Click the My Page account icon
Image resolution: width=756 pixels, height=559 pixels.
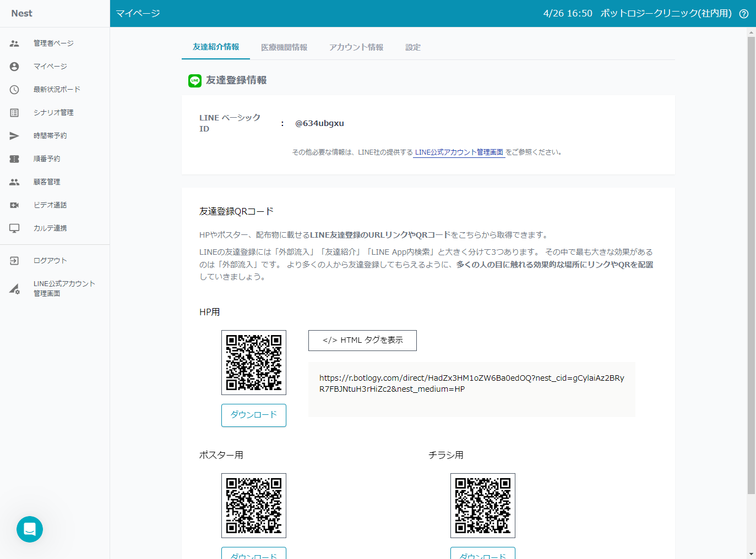[14, 67]
